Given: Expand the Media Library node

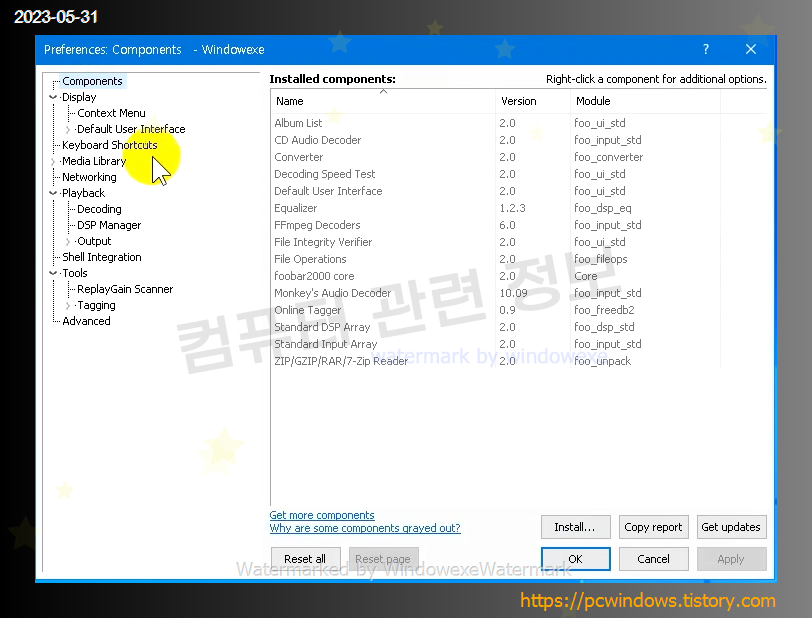Looking at the screenshot, I should 53,162.
